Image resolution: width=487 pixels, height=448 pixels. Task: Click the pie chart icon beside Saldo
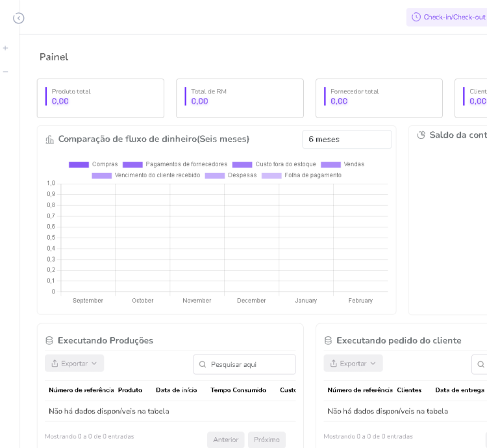421,135
